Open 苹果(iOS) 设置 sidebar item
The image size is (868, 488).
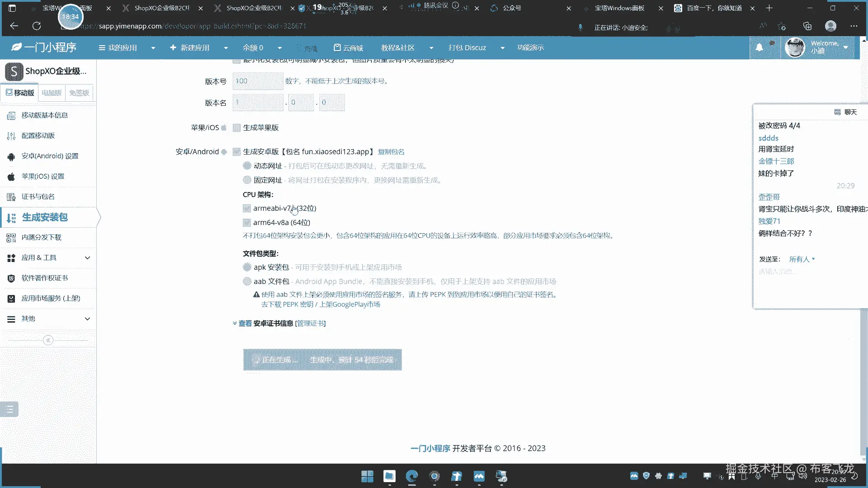[43, 176]
